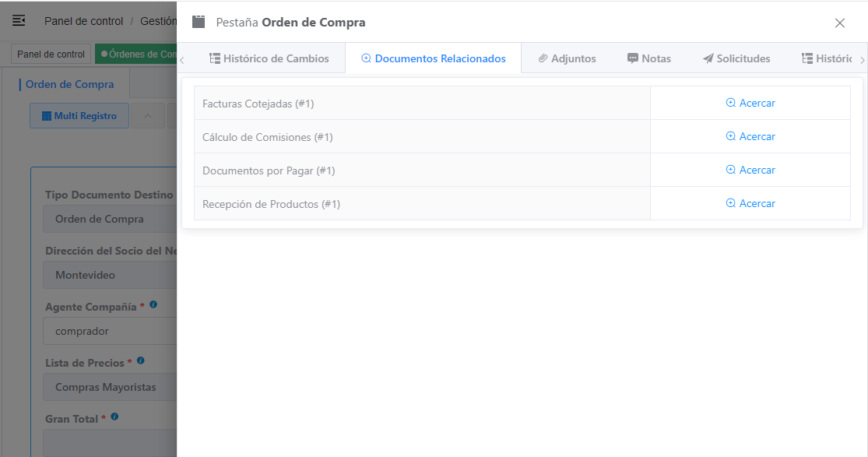Image resolution: width=868 pixels, height=457 pixels.
Task: Click the info icon beside Lista de Precios
Action: [141, 361]
